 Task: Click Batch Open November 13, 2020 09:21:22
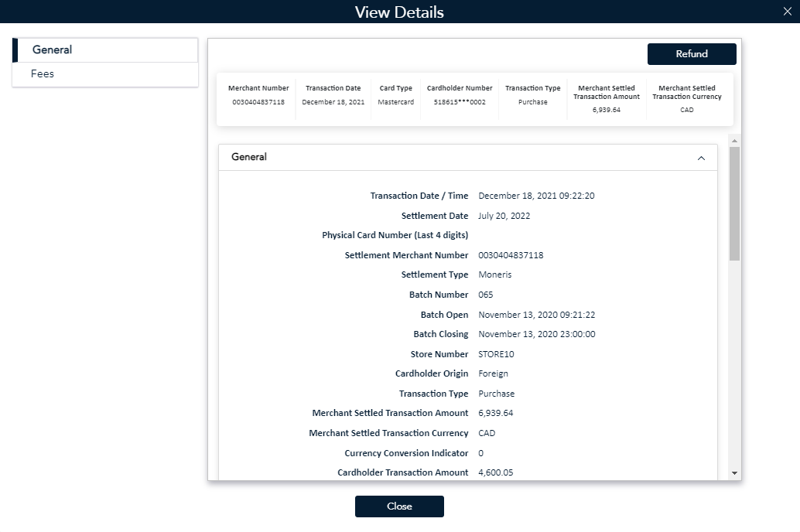click(537, 315)
